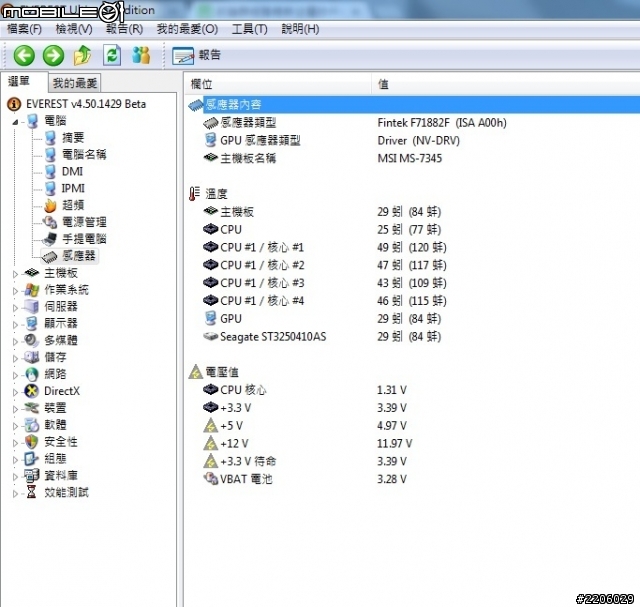This screenshot has width=640, height=607.
Task: Open the 檔案(F) menu
Action: pyautogui.click(x=24, y=29)
